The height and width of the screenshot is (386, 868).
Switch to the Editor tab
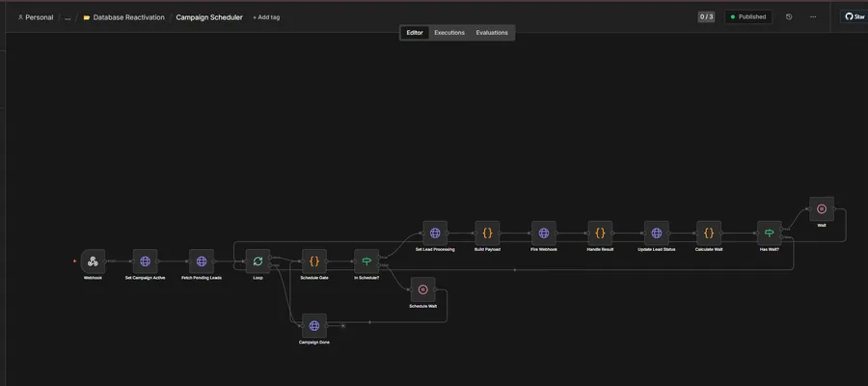[415, 33]
